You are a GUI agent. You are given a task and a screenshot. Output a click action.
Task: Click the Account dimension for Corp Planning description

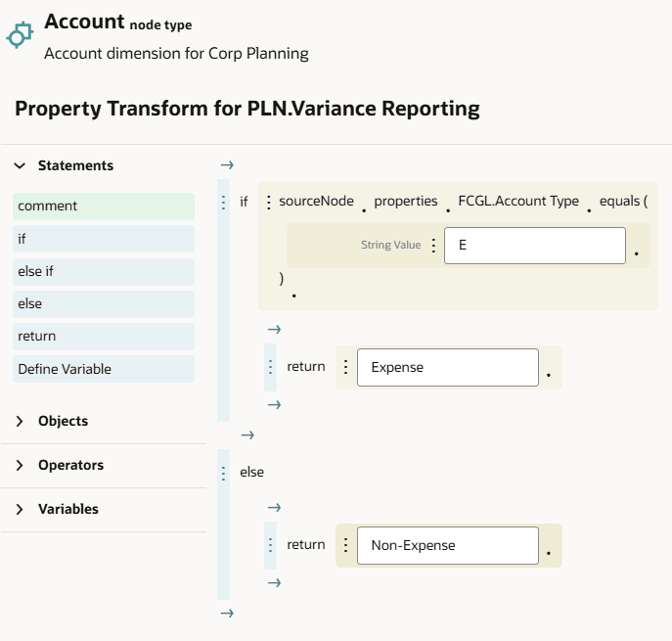click(x=176, y=54)
